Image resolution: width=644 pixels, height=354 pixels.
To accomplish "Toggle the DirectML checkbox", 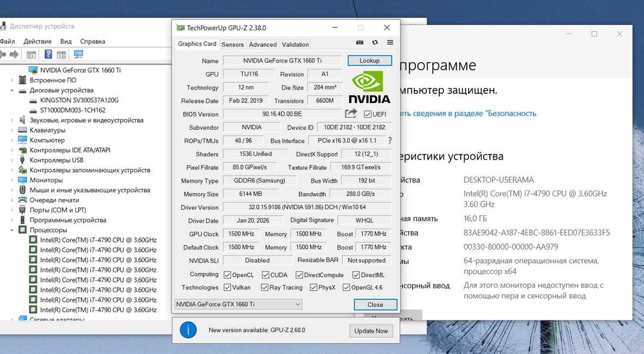I will pos(356,275).
